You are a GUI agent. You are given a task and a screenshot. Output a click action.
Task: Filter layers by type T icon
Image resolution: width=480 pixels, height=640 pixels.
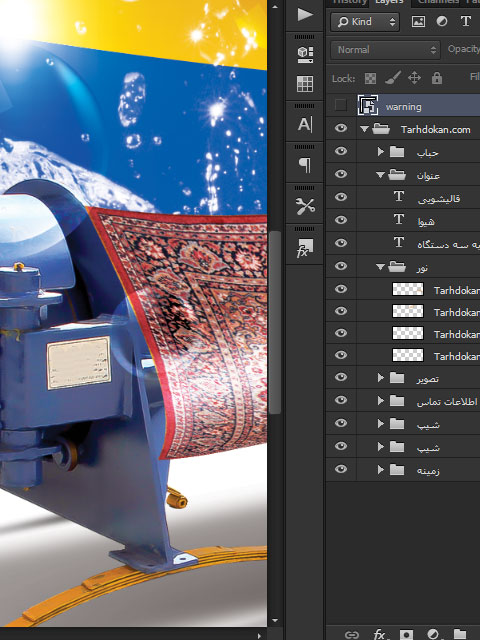point(466,22)
